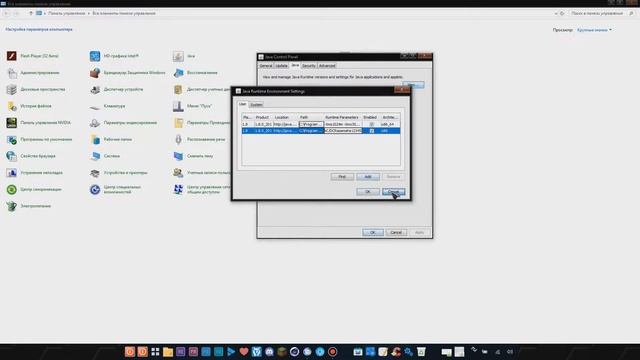Open Электропитание item

29,206
